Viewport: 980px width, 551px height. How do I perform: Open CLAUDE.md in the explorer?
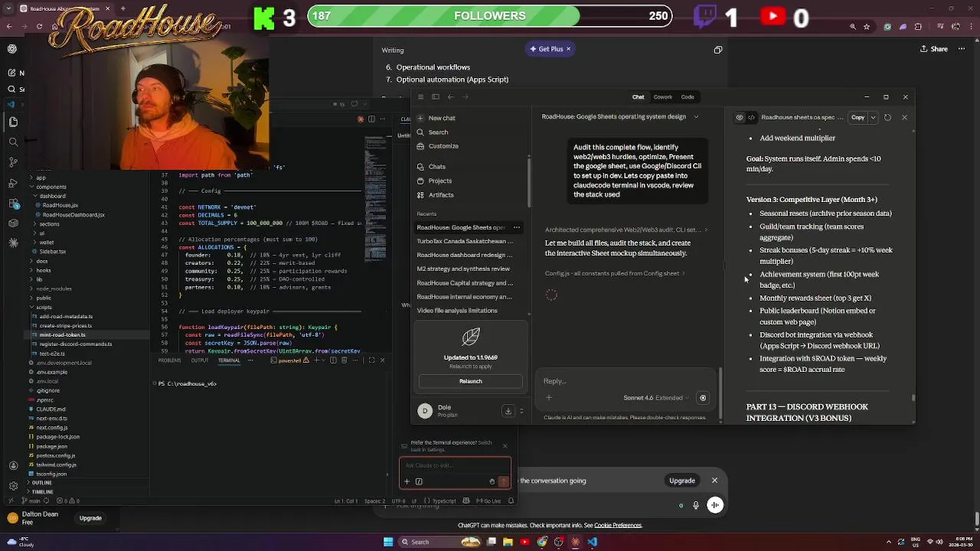pyautogui.click(x=51, y=409)
